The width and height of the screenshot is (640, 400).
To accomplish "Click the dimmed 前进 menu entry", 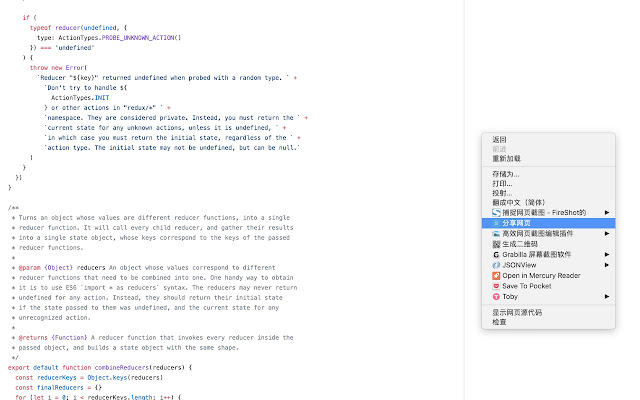I will 548,149.
